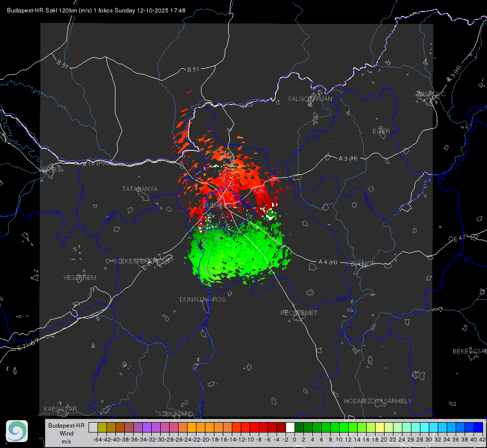Click the SZOLNOK city label

[362, 264]
